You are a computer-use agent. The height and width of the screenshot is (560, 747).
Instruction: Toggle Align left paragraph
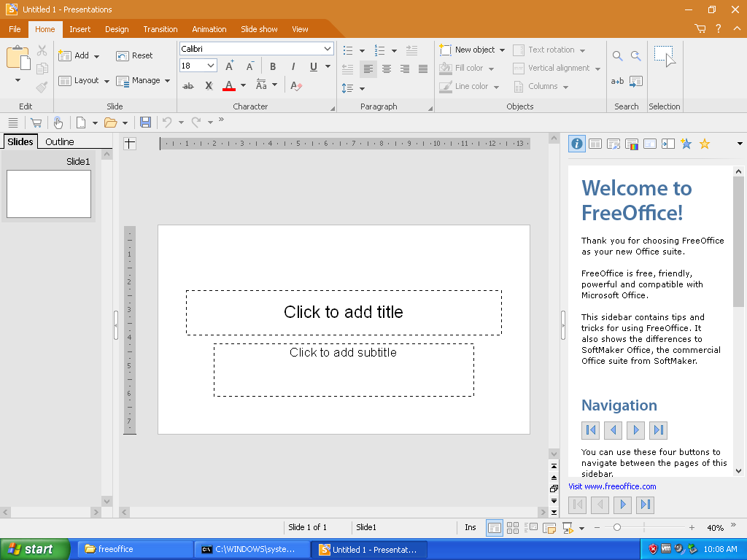[368, 69]
